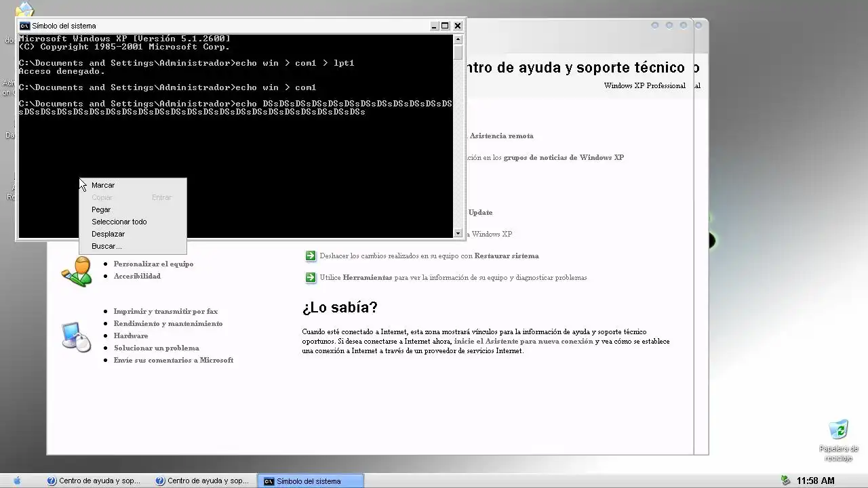Click the command prompt scrollbar thumb

458,53
